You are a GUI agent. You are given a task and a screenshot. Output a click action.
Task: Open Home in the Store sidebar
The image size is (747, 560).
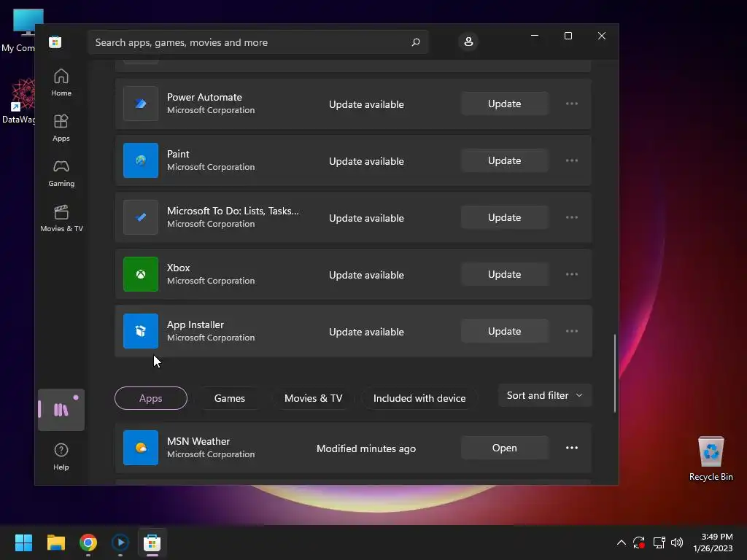pyautogui.click(x=61, y=82)
